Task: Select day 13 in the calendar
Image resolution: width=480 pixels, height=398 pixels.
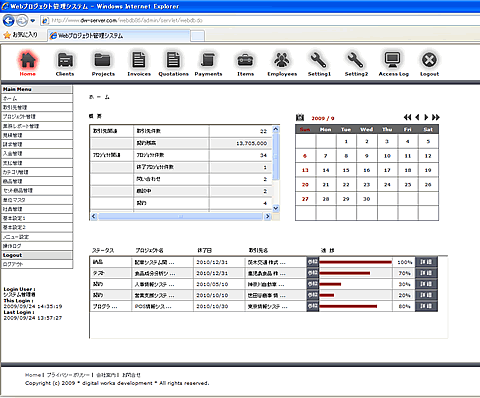Action: click(x=305, y=170)
